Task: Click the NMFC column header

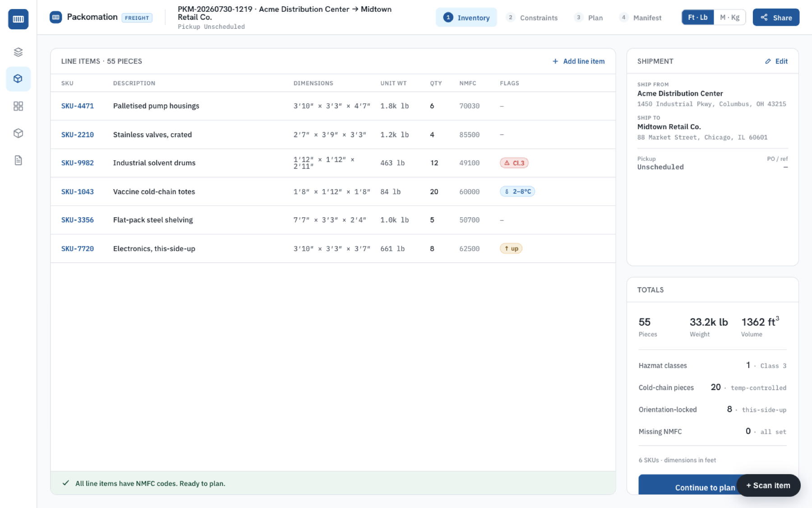Action: (468, 84)
